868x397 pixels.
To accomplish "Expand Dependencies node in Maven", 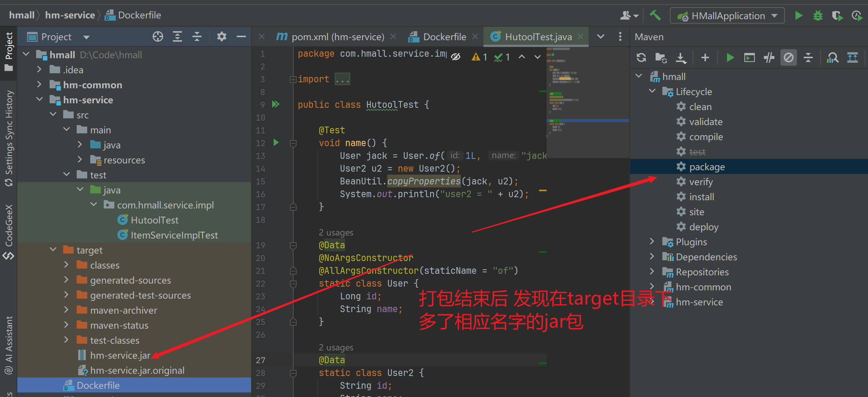I will click(652, 257).
